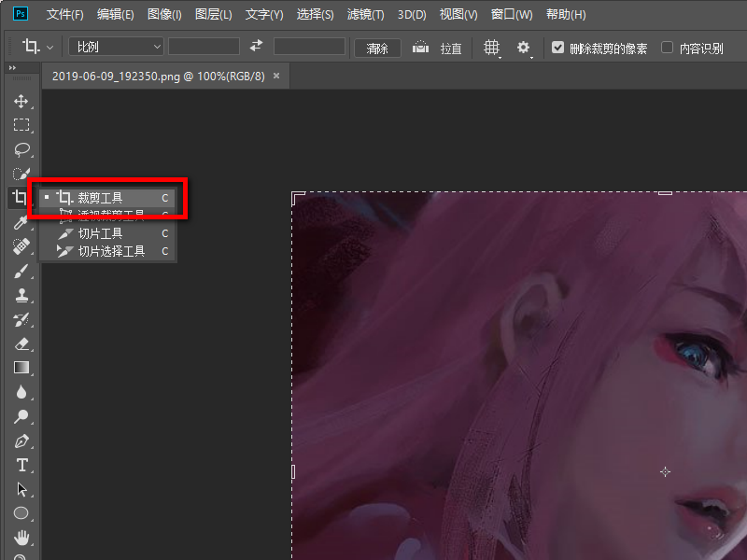The image size is (747, 560).
Task: Select the History Brush tool
Action: coord(21,319)
